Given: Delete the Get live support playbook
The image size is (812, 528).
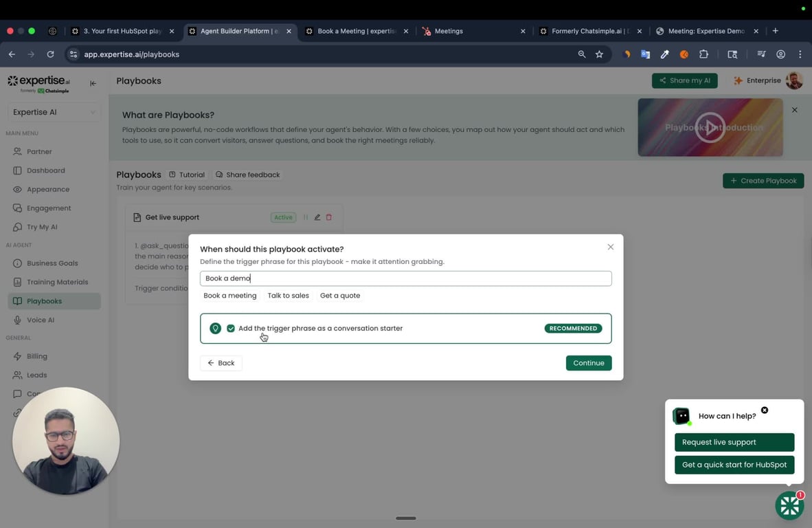Looking at the screenshot, I should [329, 217].
